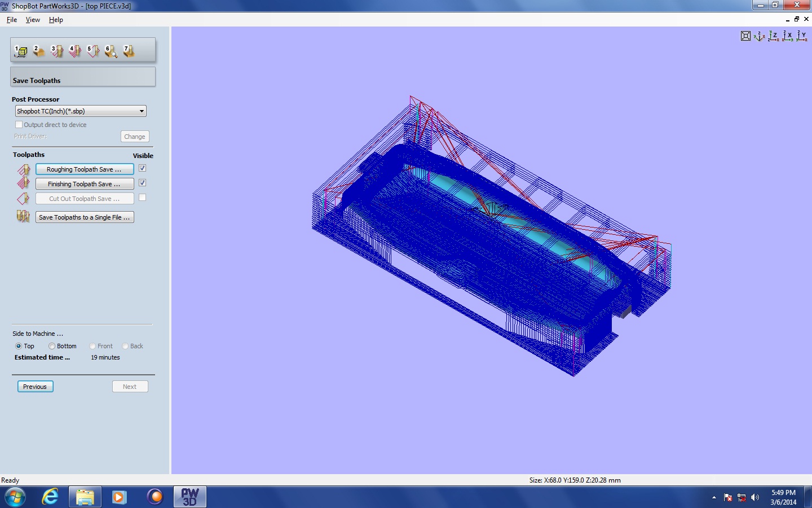Click the Change print driver button

135,137
